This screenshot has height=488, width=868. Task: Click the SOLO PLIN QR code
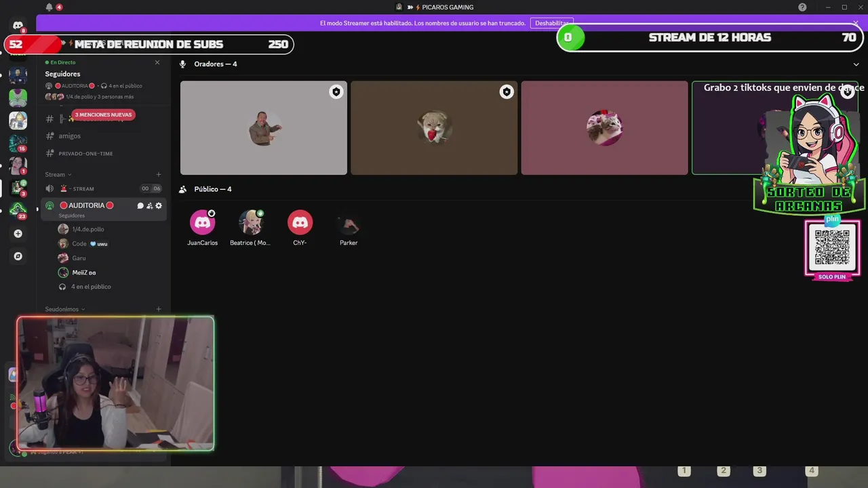pyautogui.click(x=832, y=248)
